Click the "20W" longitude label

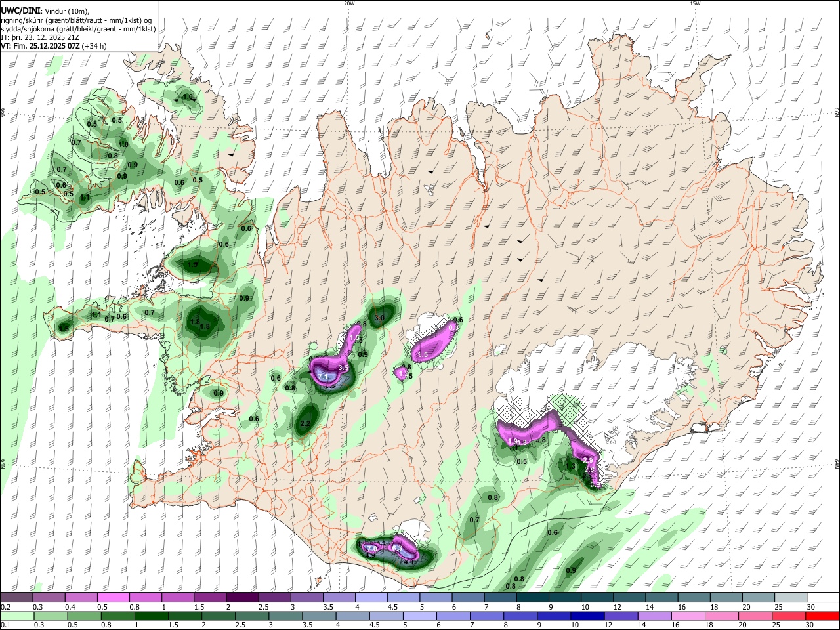pyautogui.click(x=349, y=3)
